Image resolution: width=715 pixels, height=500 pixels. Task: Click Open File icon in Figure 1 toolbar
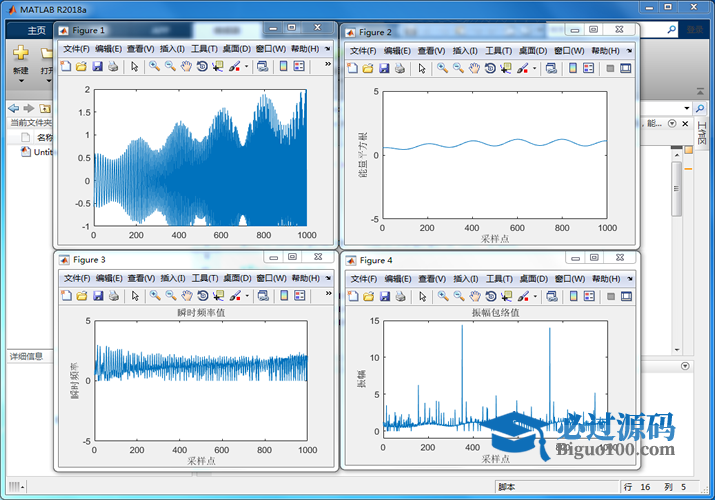coord(82,67)
